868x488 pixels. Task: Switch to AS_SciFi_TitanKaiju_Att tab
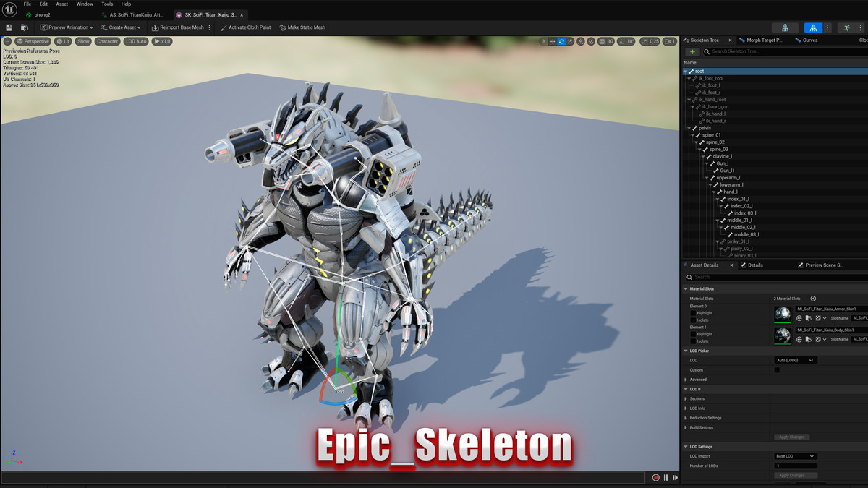click(x=132, y=14)
